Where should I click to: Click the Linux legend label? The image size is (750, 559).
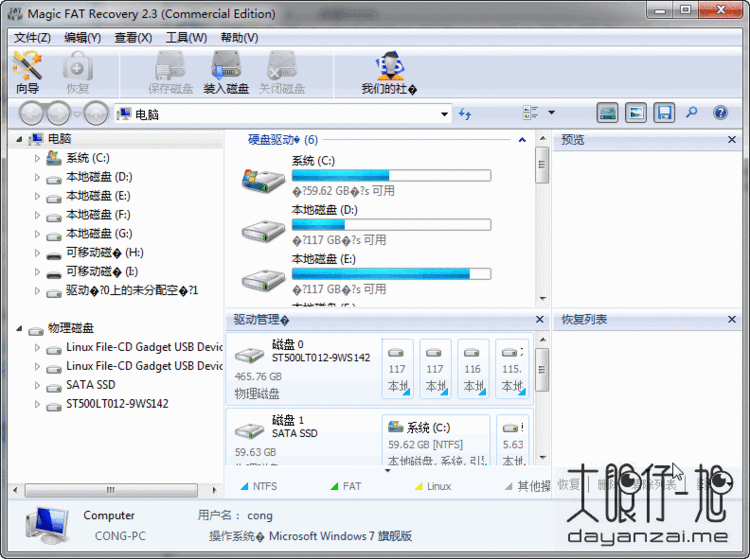[439, 486]
